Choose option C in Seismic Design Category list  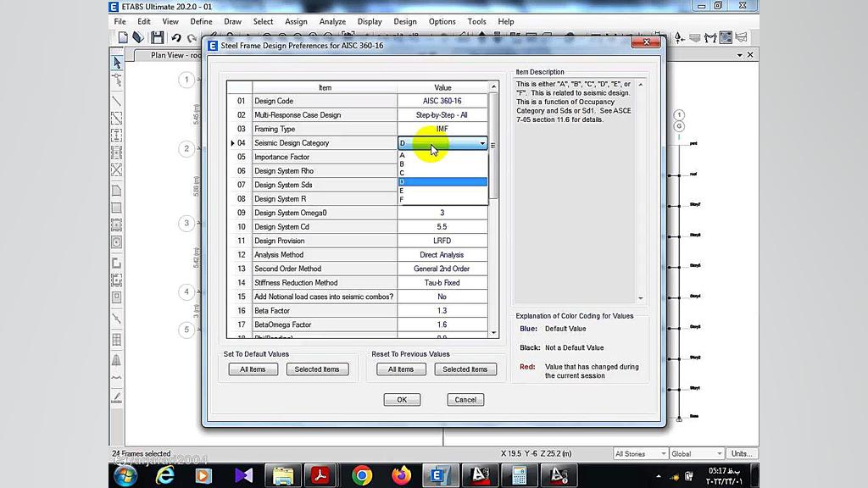[x=442, y=173]
